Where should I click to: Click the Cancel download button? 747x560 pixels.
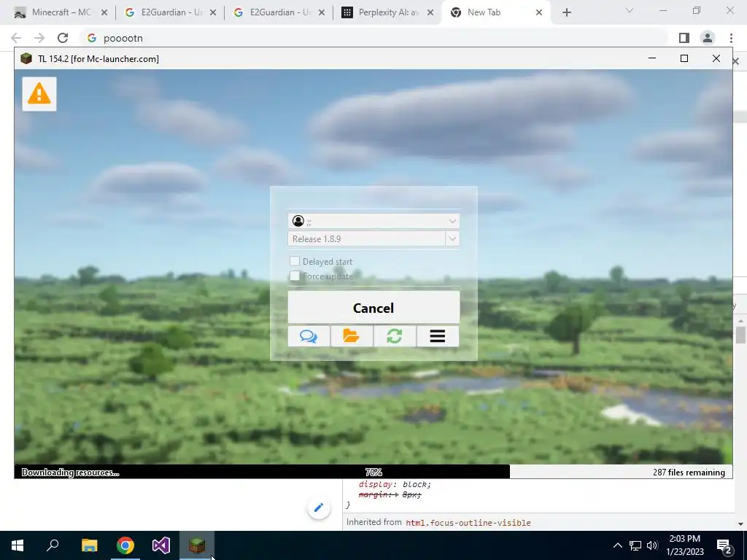(x=373, y=308)
